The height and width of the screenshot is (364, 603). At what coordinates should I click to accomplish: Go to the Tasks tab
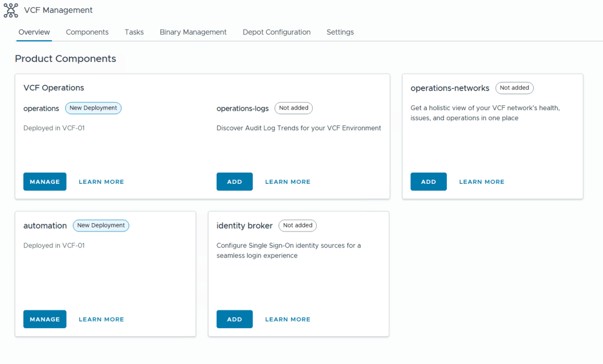coord(134,32)
